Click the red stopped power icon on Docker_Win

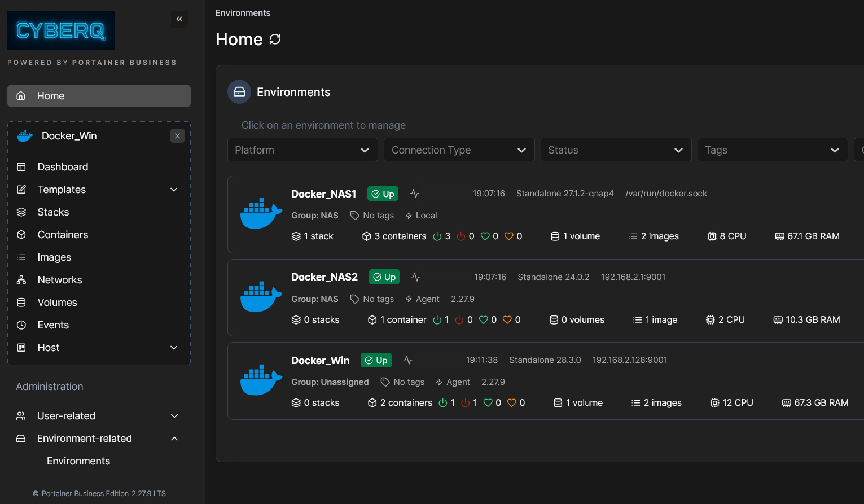[x=466, y=403]
